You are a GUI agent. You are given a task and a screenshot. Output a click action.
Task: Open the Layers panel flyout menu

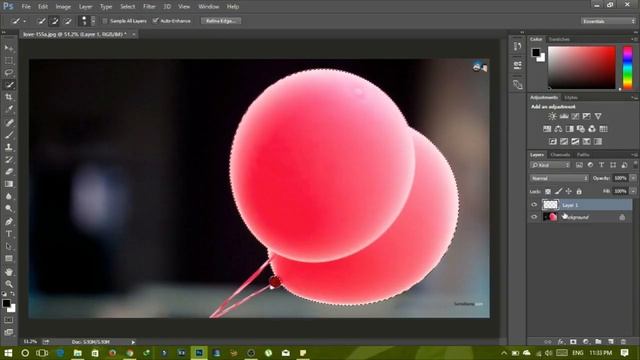634,155
